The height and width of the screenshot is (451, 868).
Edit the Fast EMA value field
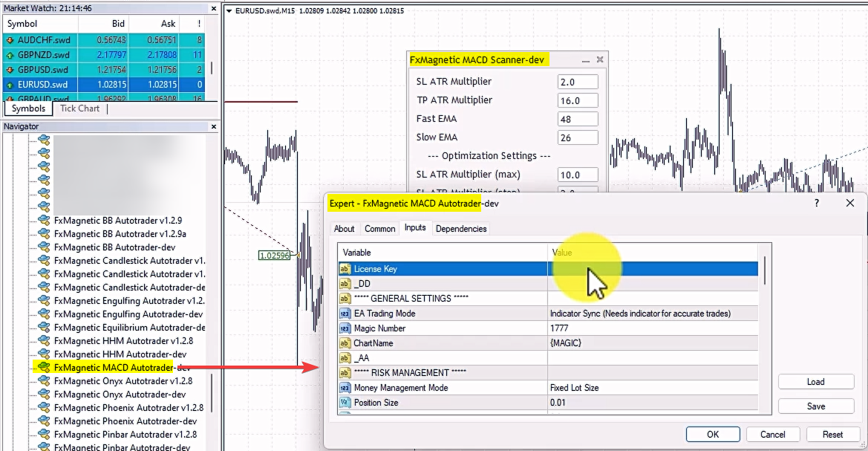[x=578, y=119]
